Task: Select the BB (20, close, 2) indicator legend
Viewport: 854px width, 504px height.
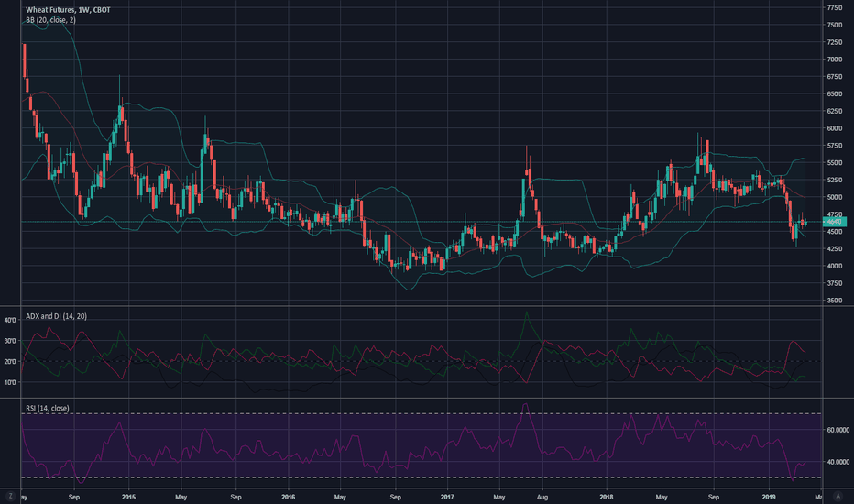Action: click(50, 20)
